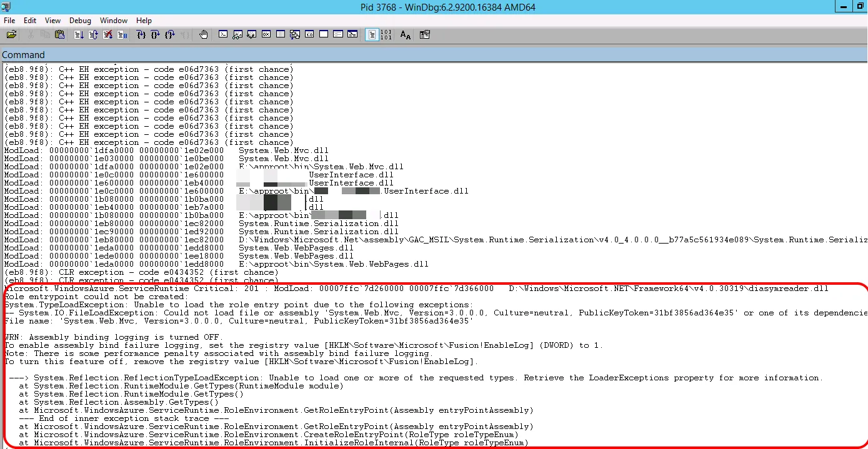Click the 'CreateRoleEntryPoint(RoleType roleTypeEnum)' stack line
The width and height of the screenshot is (868, 449).
(x=269, y=435)
